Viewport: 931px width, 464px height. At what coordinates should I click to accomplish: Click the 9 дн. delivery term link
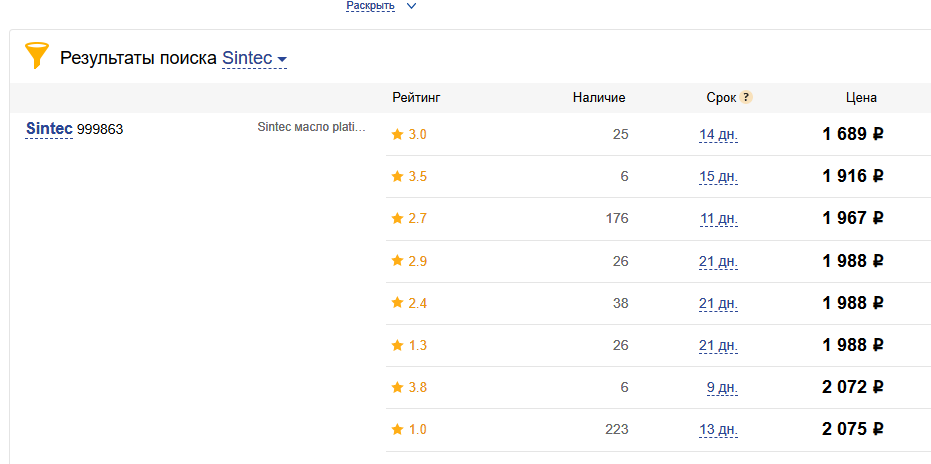pyautogui.click(x=722, y=388)
